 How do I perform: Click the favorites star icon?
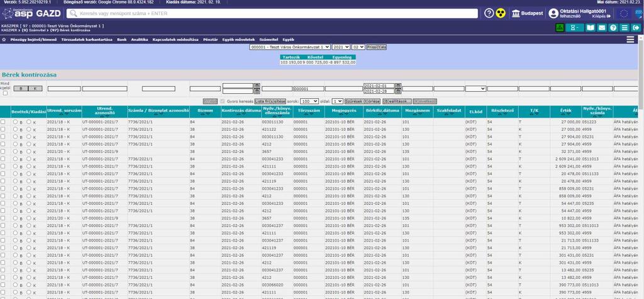4,40
